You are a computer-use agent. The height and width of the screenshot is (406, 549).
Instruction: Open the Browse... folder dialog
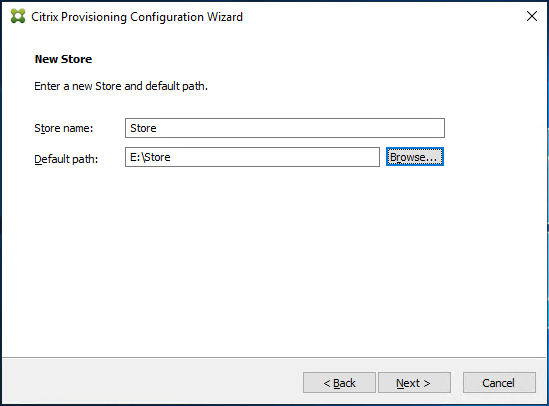tap(415, 157)
